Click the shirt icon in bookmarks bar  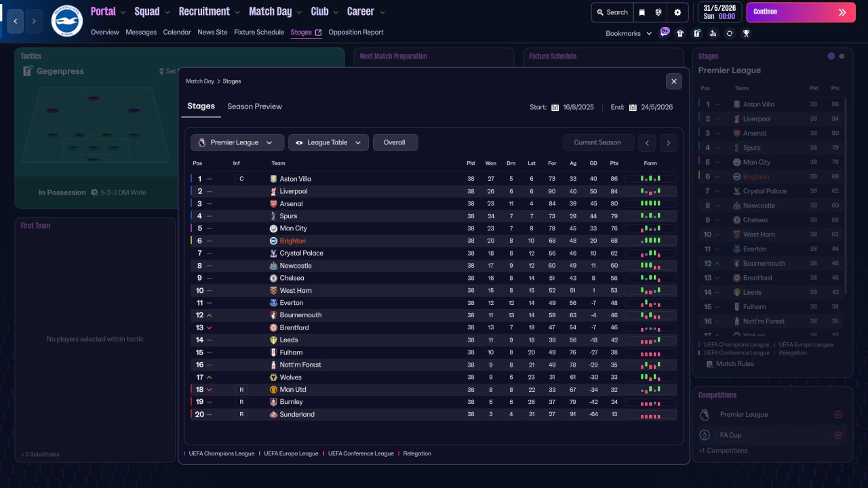pos(680,33)
